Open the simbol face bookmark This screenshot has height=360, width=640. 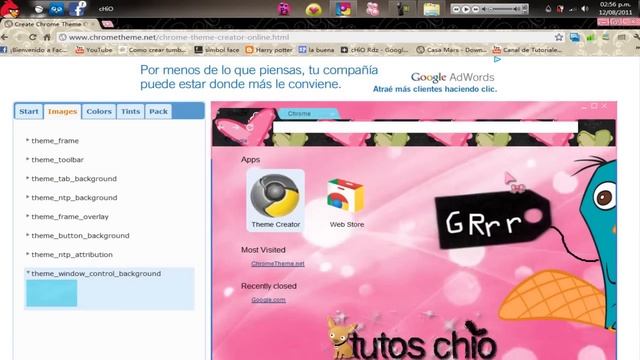coord(217,50)
